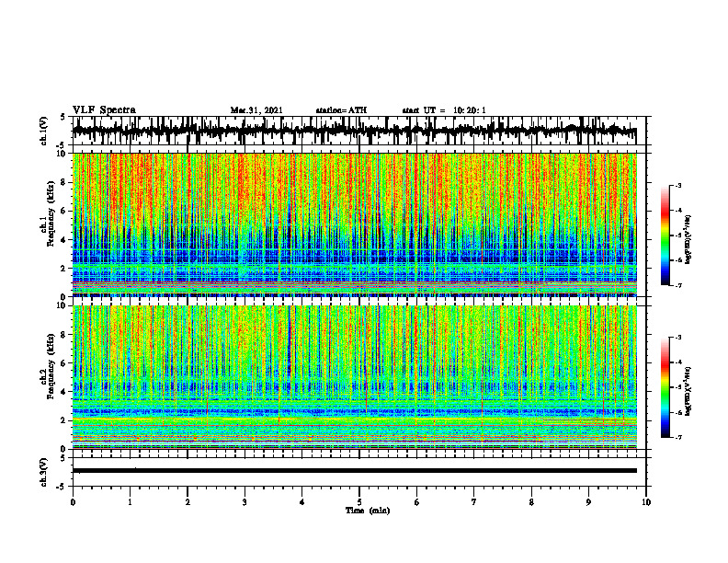This screenshot has height=563, width=728.
Task: Click the "station=ATH" header label
Action: (x=341, y=110)
